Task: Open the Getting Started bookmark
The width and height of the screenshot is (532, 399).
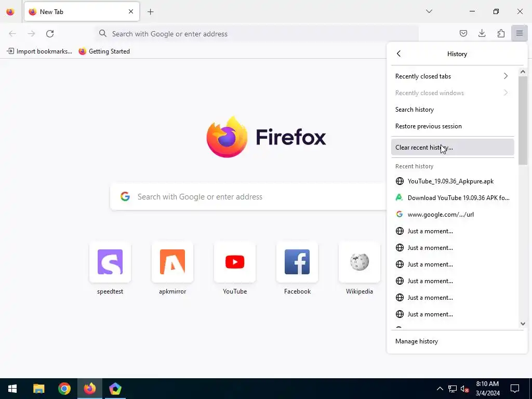Action: 104,51
